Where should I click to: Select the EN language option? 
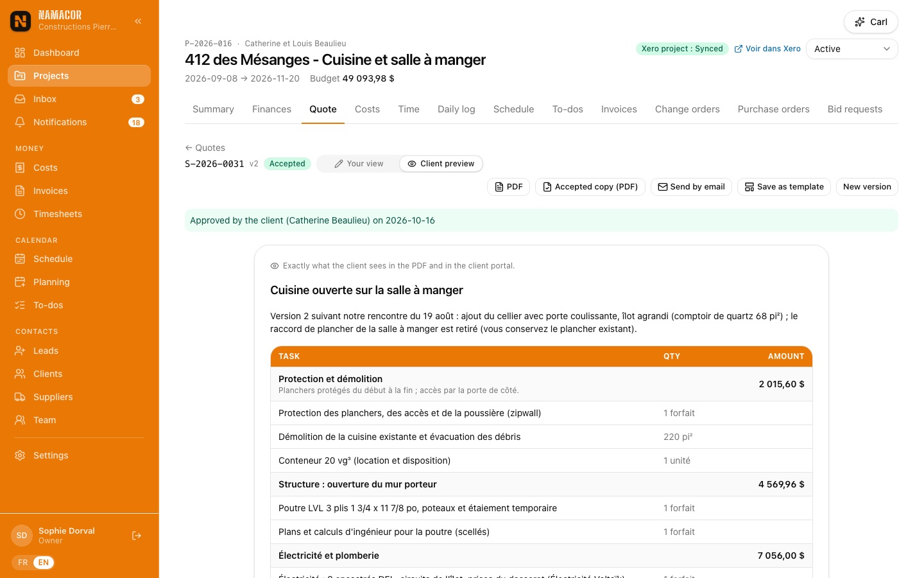click(44, 563)
